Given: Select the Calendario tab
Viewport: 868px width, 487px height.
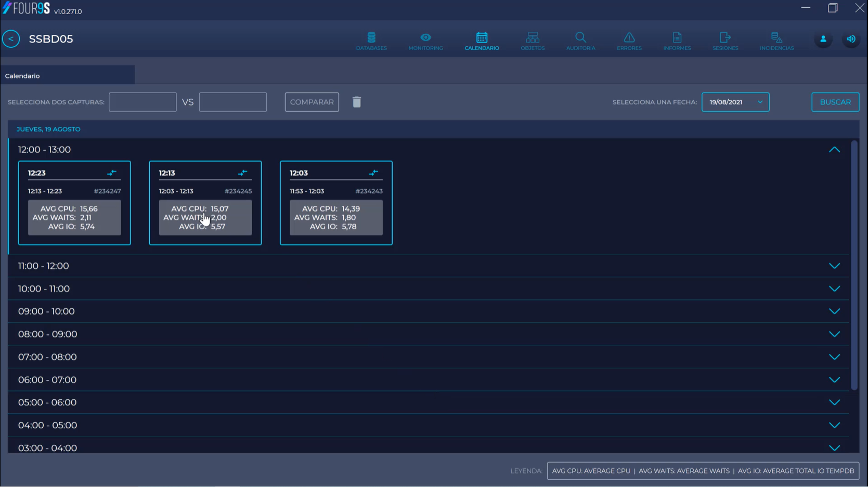Looking at the screenshot, I should tap(22, 76).
